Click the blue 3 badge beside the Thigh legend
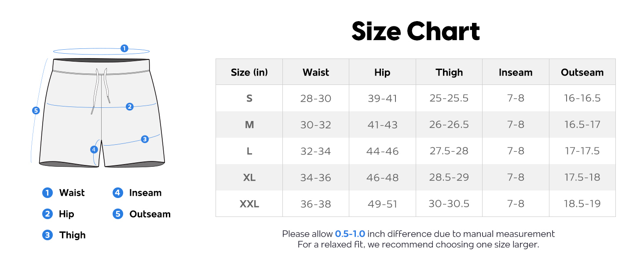Image resolution: width=644 pixels, height=264 pixels. tap(47, 235)
